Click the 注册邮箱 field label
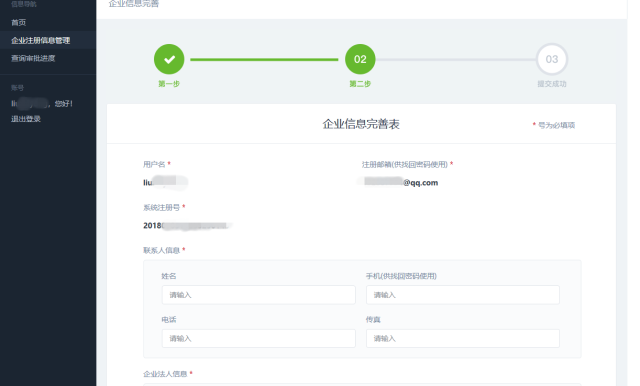Screen dimensions: 640x386 [x=404, y=164]
